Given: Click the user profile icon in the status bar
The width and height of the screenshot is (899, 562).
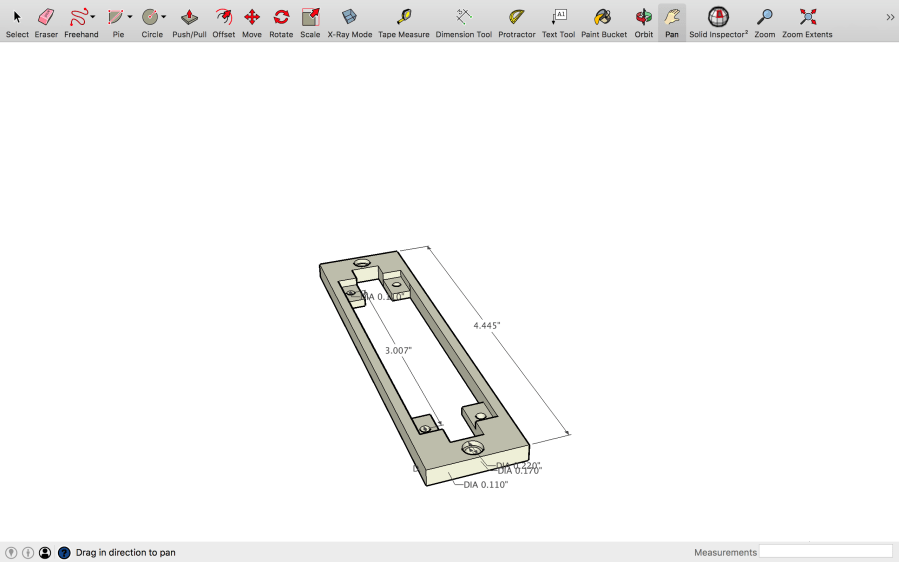Looking at the screenshot, I should click(x=45, y=552).
